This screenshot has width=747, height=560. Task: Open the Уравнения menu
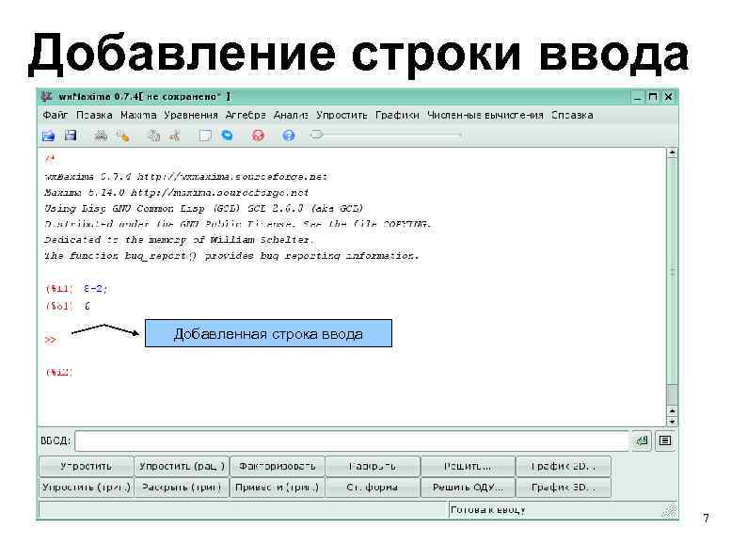click(x=191, y=116)
